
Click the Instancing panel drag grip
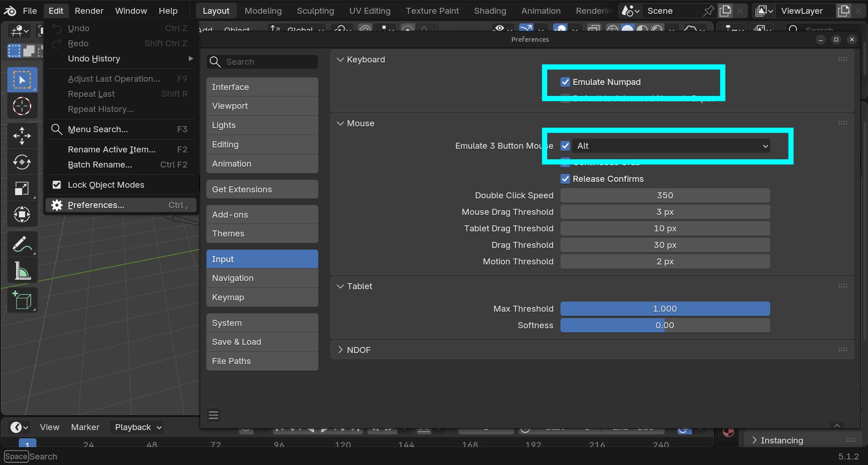851,440
